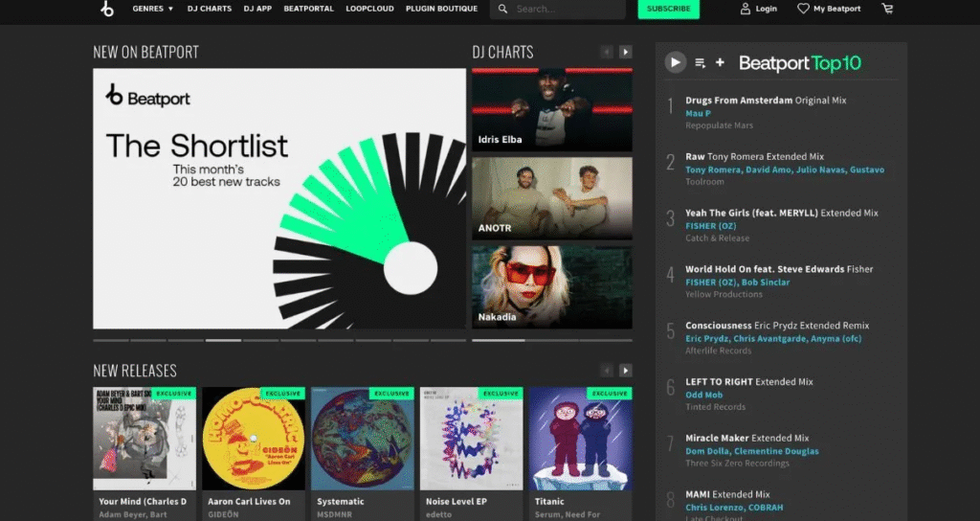The image size is (980, 521).
Task: Click the GIDEÖN artist name
Action: tap(223, 514)
